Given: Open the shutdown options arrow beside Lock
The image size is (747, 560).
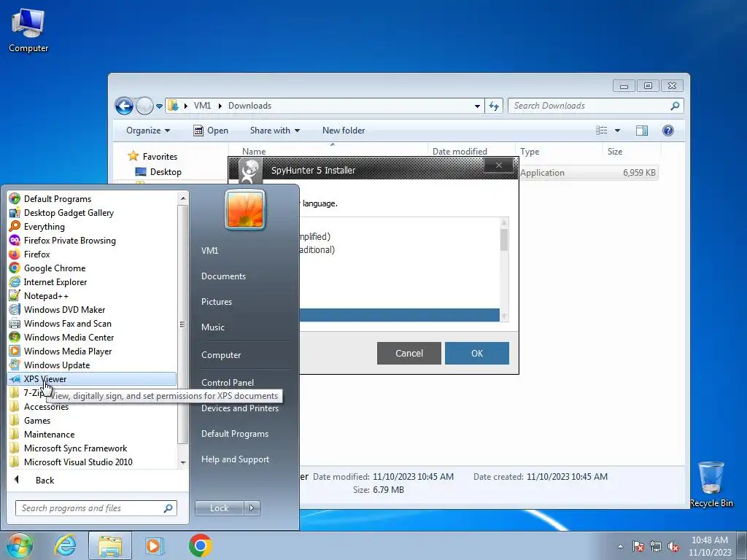Looking at the screenshot, I should pyautogui.click(x=252, y=508).
